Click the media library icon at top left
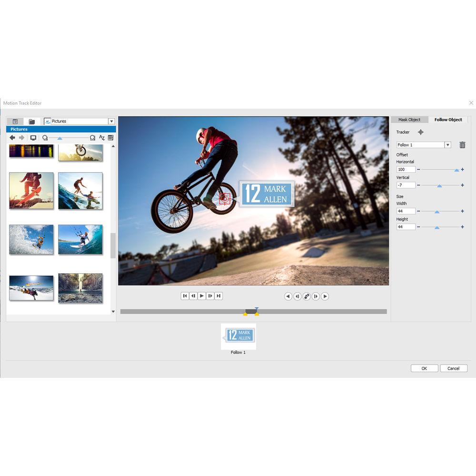The image size is (476, 476). (x=16, y=121)
